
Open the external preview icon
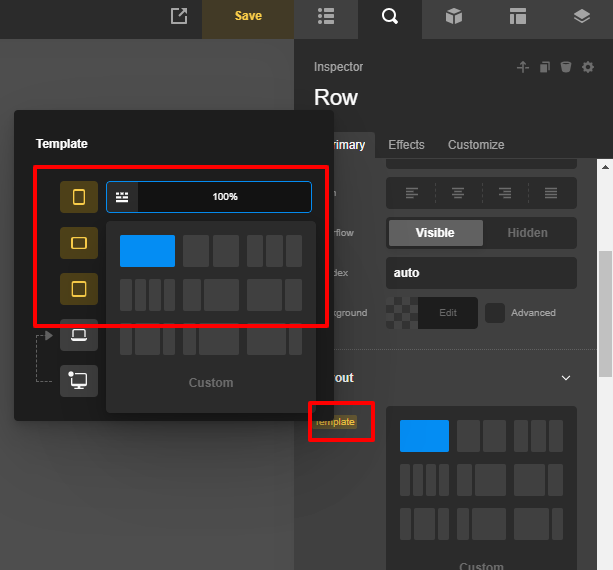[179, 16]
